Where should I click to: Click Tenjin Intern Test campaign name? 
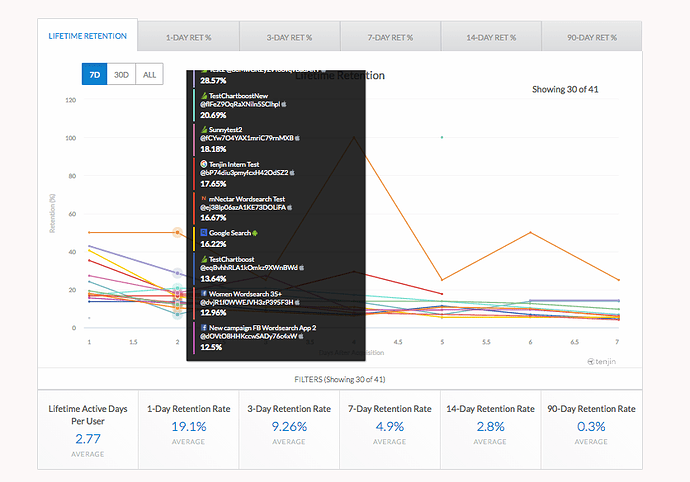pyautogui.click(x=234, y=164)
